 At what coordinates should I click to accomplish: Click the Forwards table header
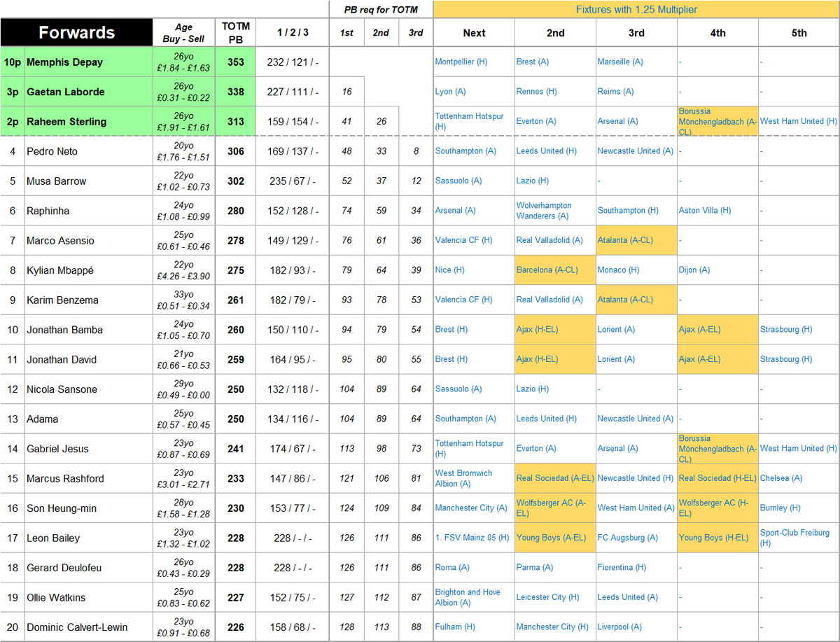pyautogui.click(x=77, y=33)
